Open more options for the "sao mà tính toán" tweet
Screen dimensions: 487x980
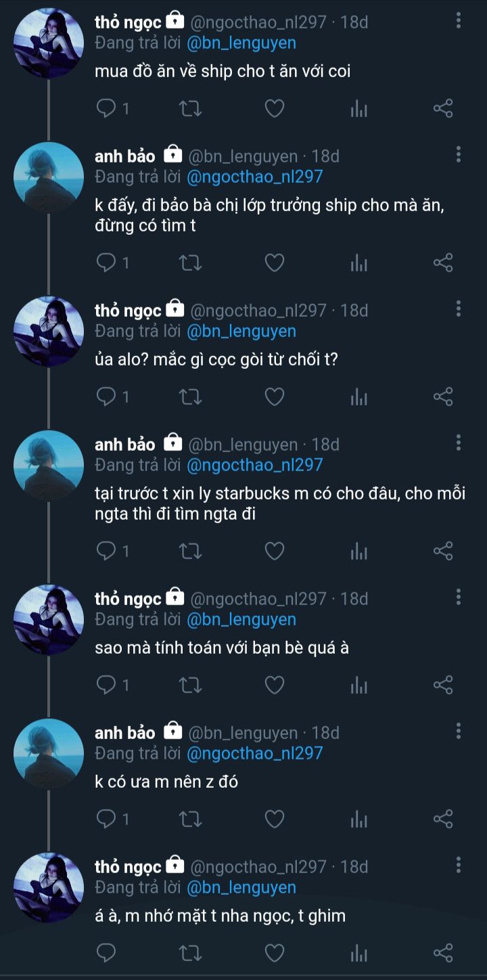459,598
